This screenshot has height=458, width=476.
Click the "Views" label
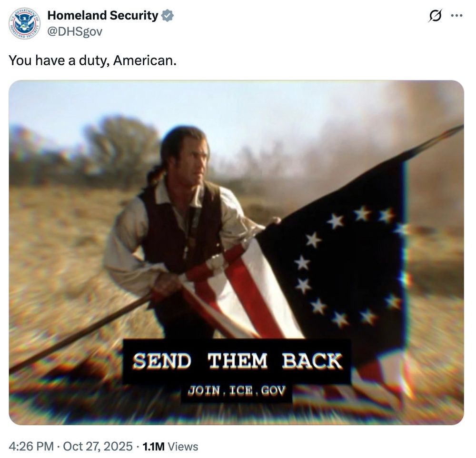[x=183, y=447]
